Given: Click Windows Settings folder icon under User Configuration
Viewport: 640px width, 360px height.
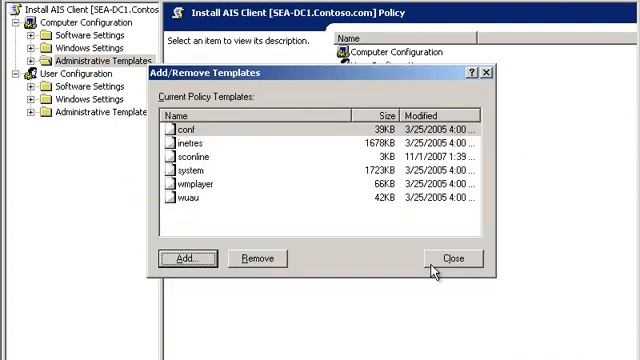Looking at the screenshot, I should pyautogui.click(x=46, y=99).
